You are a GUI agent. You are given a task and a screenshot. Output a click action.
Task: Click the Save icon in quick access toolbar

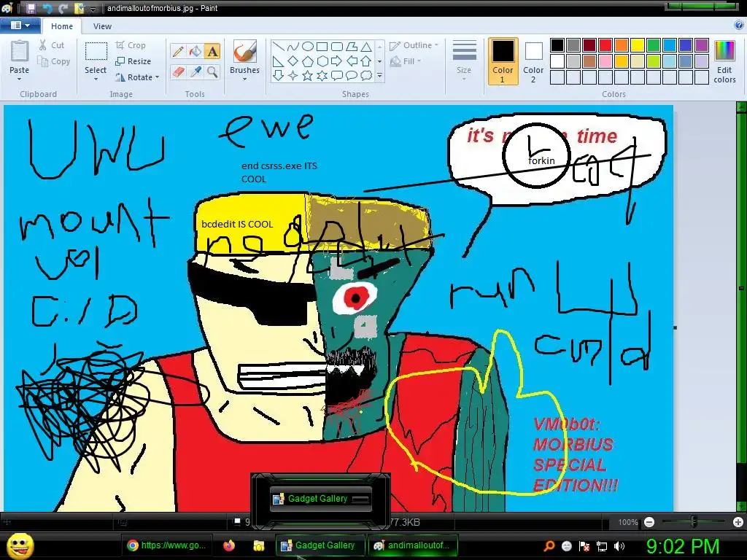click(31, 8)
